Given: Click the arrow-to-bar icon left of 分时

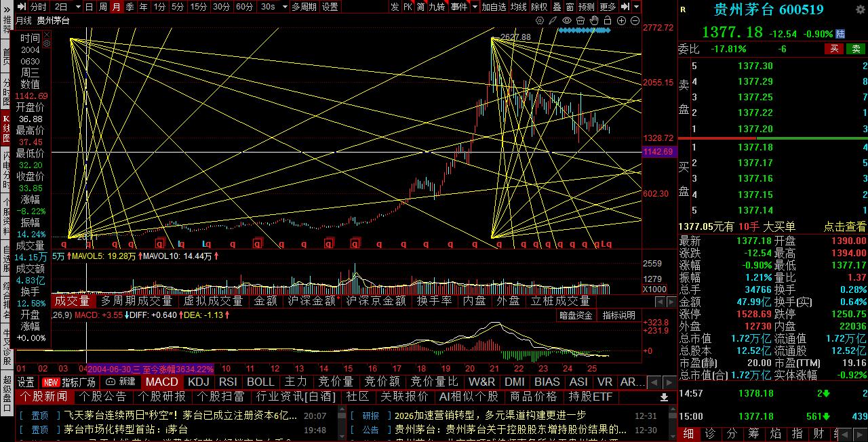Looking at the screenshot, I should 23,7.
